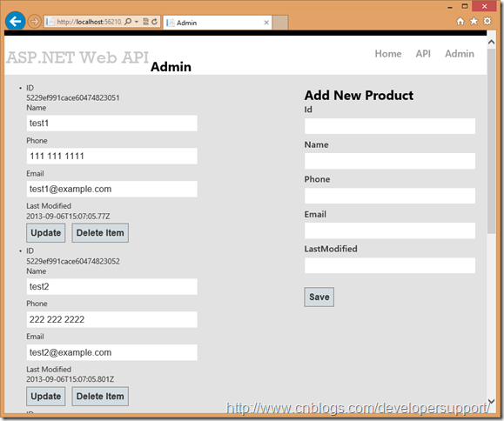Screen dimensions: 504x421
Task: Click the refresh icon in address bar
Action: (x=155, y=22)
